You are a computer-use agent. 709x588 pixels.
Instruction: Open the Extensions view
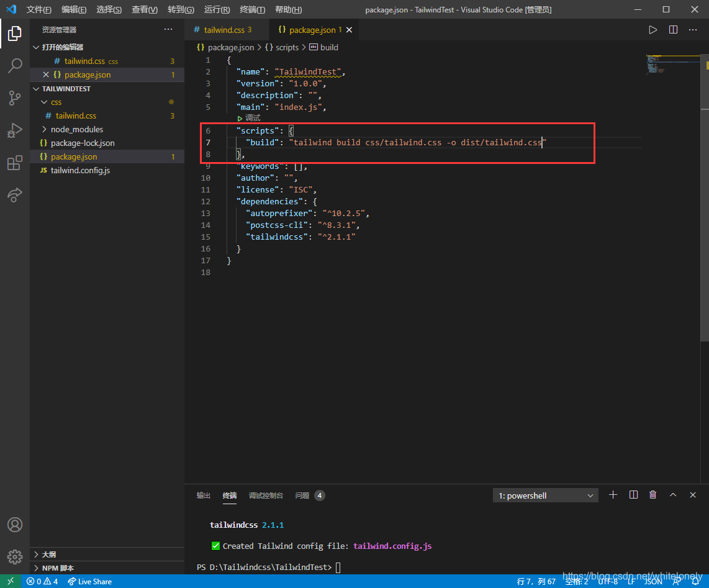[x=15, y=163]
